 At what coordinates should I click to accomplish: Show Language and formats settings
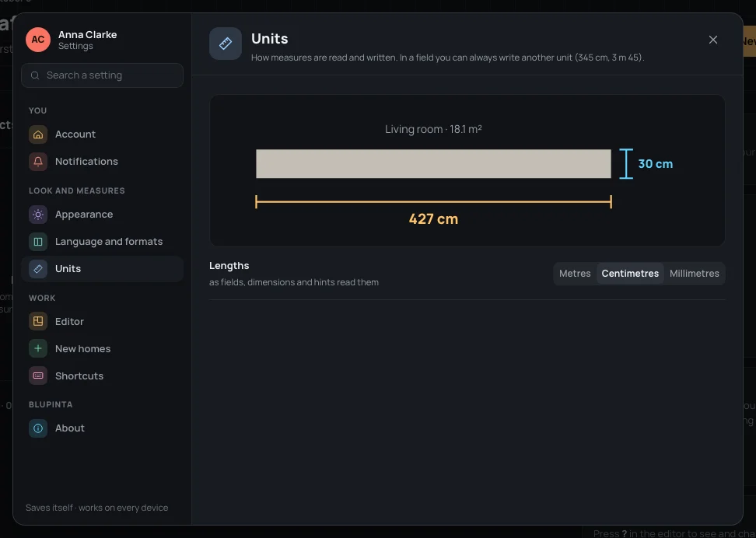click(102, 242)
